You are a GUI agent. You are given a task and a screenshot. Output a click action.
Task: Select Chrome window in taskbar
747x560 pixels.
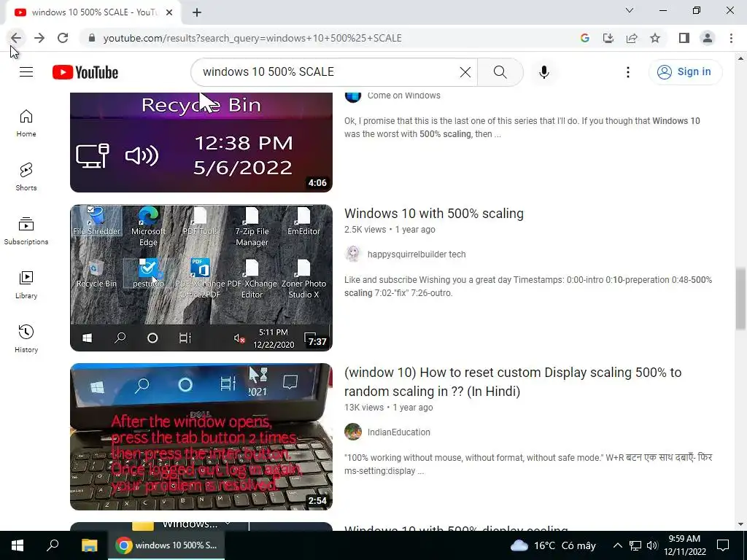166,545
